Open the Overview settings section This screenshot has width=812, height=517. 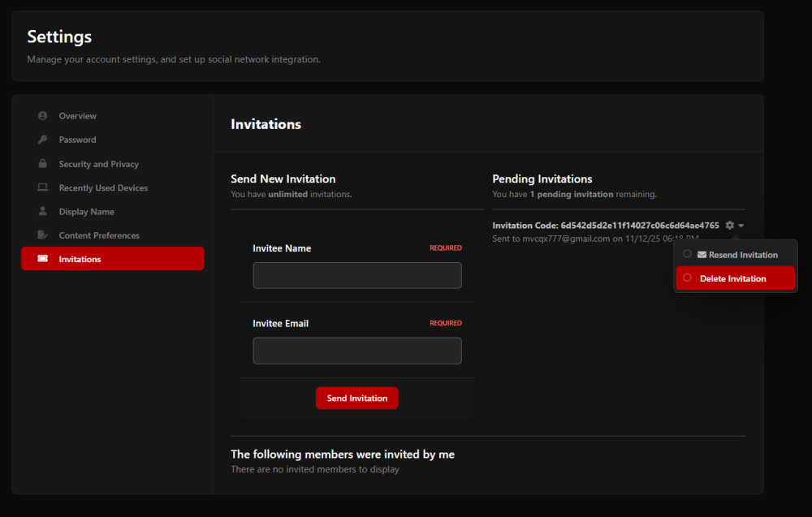pos(112,116)
